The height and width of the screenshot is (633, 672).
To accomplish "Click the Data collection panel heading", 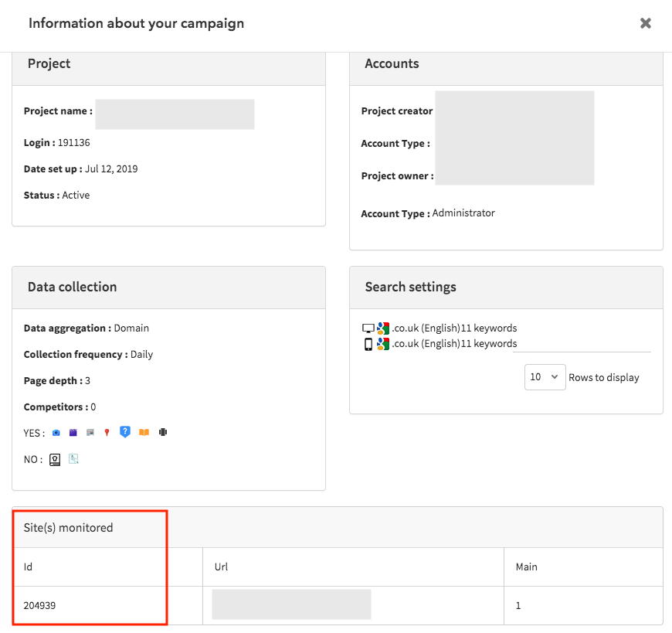I will pos(72,287).
